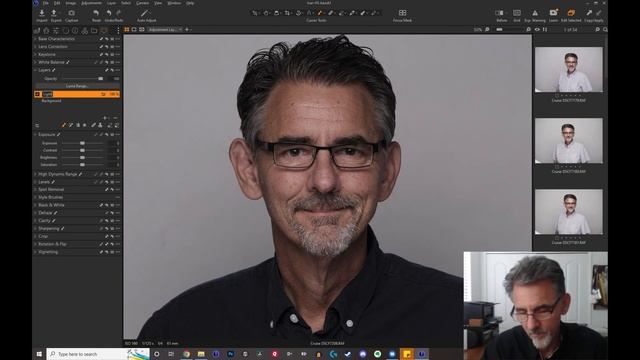This screenshot has width=640, height=360.
Task: Click the Learn toolbar icon
Action: [553, 13]
